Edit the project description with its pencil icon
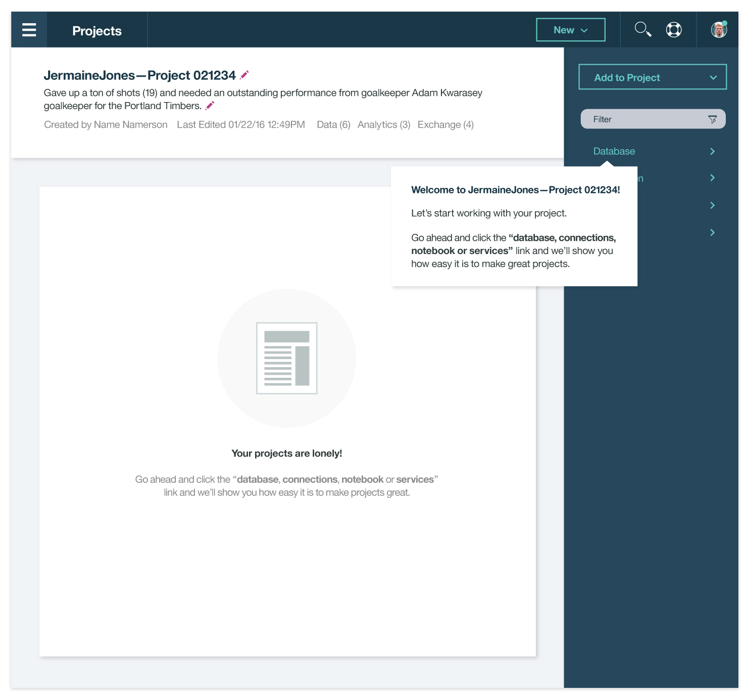The image size is (747, 700). point(210,106)
